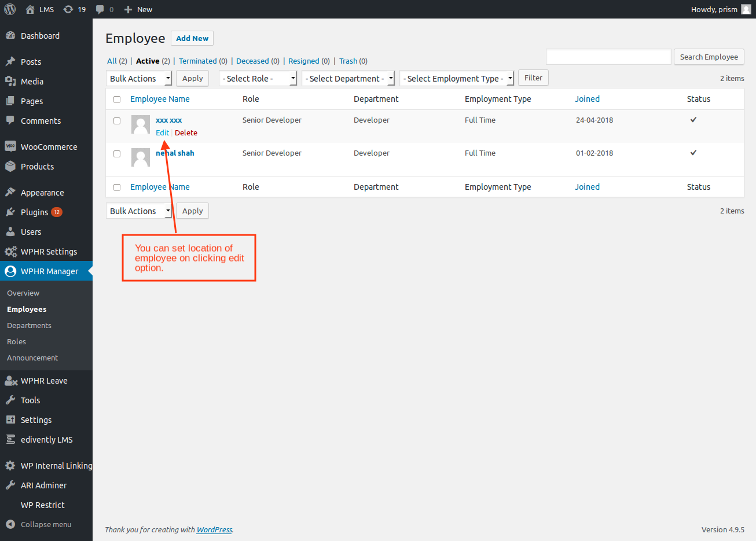Click the Posts pin icon
This screenshot has width=756, height=541.
[x=10, y=61]
